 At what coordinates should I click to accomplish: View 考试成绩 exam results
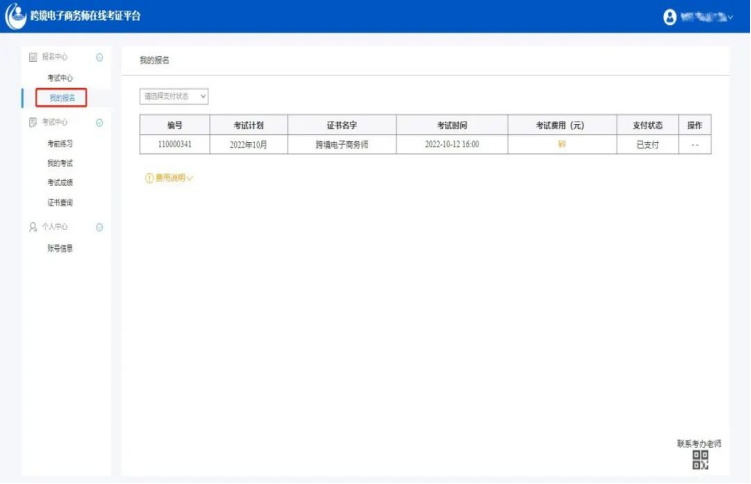[60, 183]
